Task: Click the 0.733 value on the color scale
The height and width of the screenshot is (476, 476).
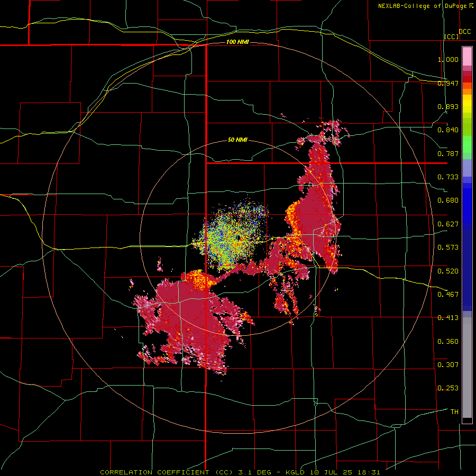Action: pos(448,177)
